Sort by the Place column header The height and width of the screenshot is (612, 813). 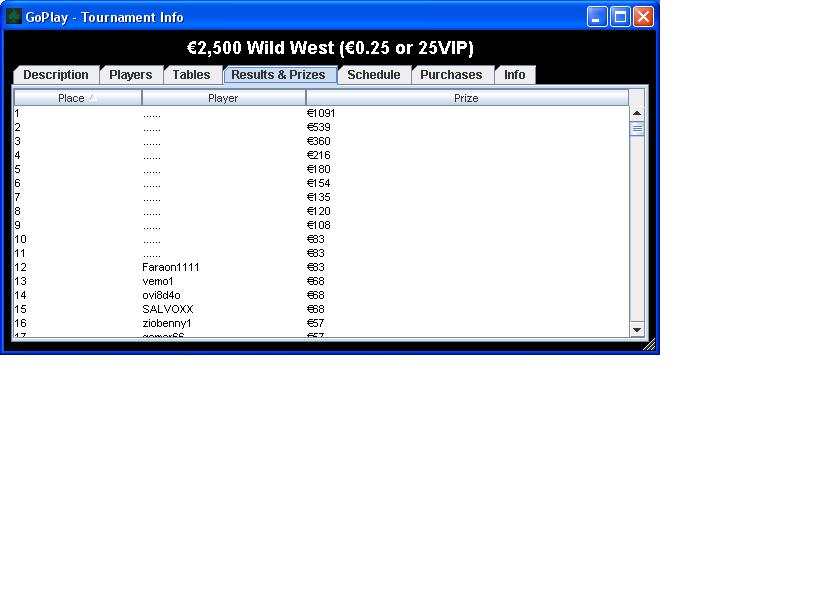[78, 98]
